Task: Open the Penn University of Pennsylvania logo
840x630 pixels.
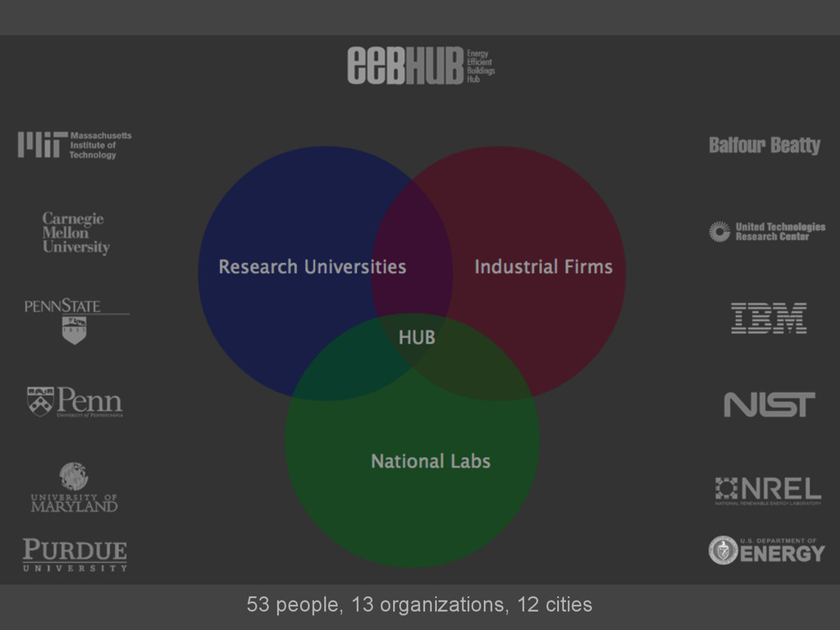Action: (x=75, y=401)
